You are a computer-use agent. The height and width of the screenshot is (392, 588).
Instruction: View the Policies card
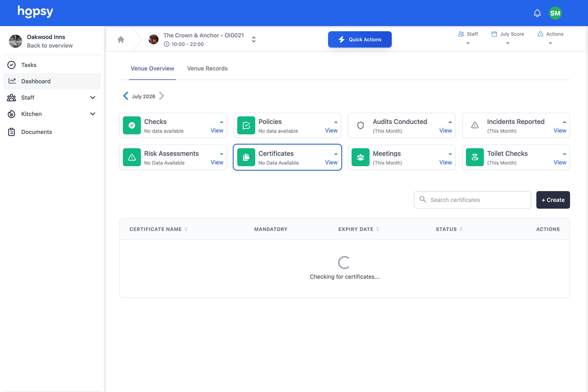331,130
